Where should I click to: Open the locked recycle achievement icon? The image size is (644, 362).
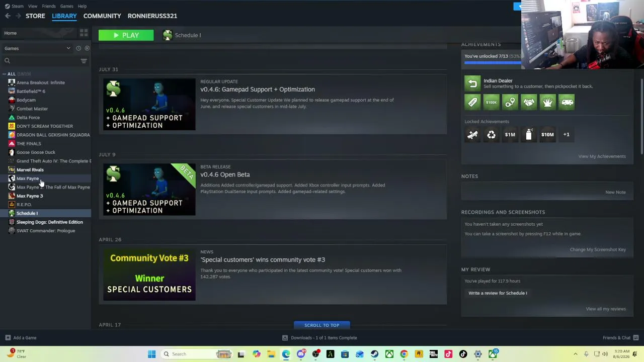(x=491, y=134)
